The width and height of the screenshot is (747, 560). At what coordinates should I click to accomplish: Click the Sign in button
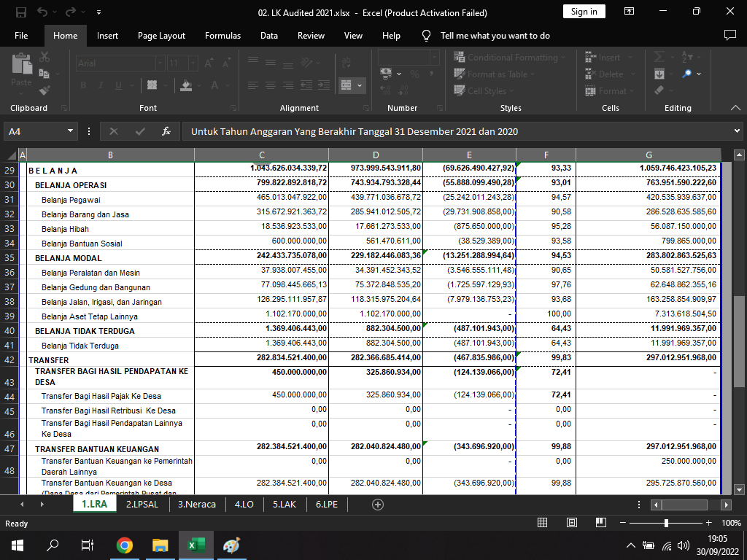[584, 12]
